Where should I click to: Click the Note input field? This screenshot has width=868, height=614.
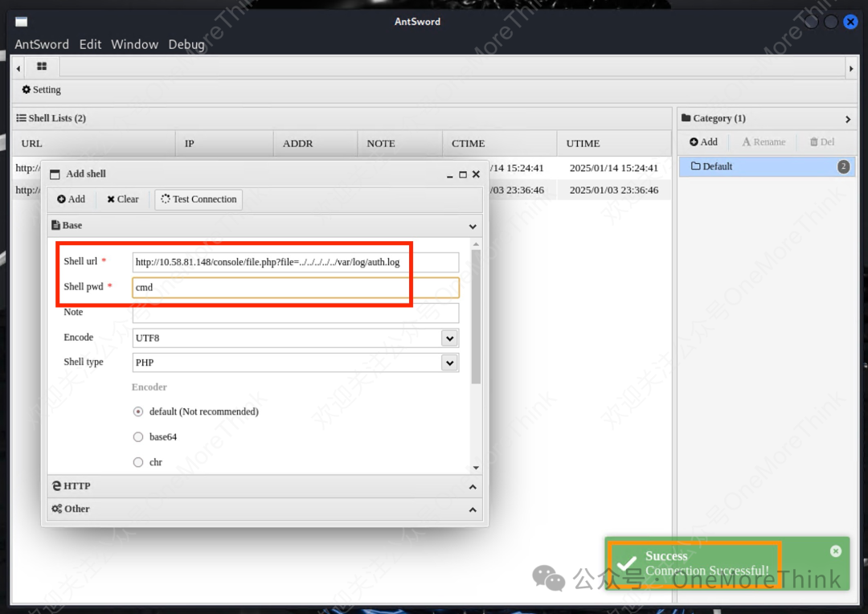pyautogui.click(x=295, y=313)
